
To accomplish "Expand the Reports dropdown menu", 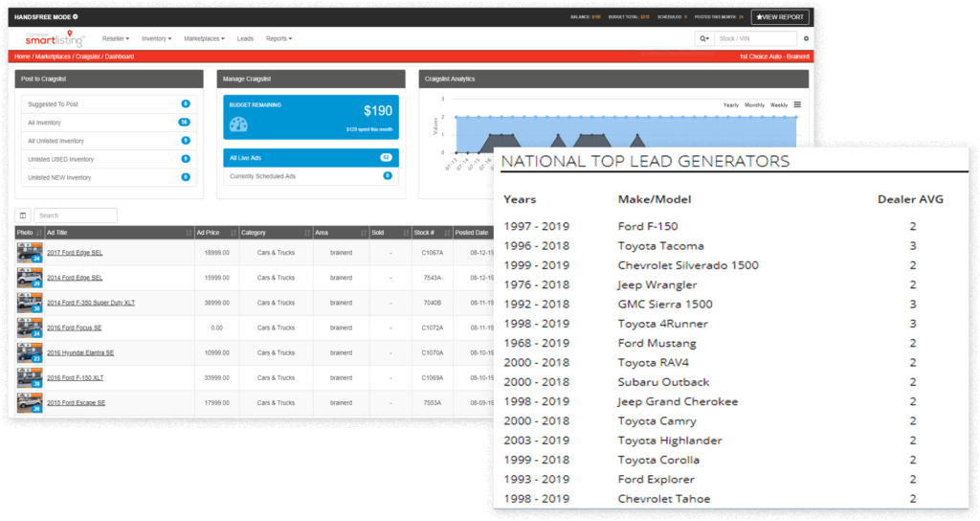I will [x=278, y=38].
